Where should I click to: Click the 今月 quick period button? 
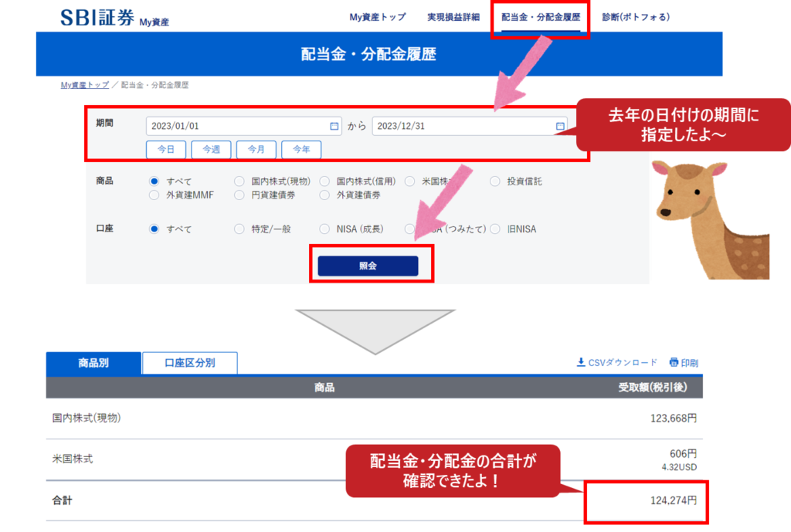click(x=256, y=149)
